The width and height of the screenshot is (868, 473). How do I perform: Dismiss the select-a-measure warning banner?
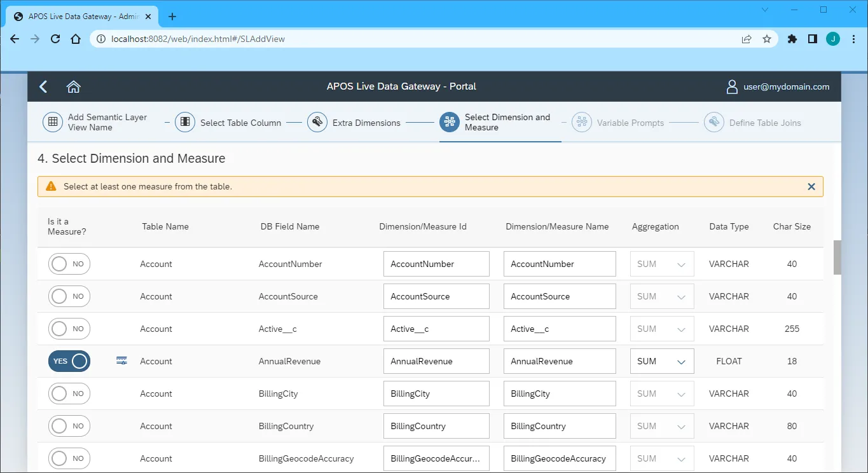[811, 186]
